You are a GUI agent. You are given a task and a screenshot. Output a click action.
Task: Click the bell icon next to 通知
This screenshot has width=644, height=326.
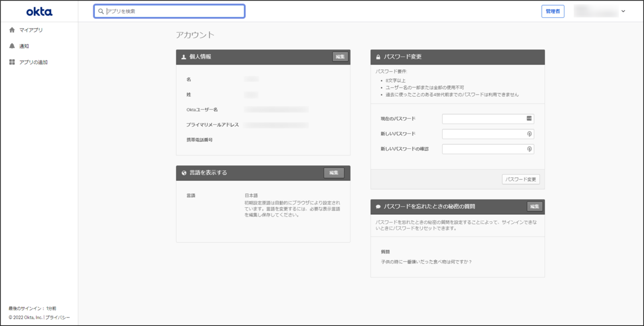click(x=11, y=46)
